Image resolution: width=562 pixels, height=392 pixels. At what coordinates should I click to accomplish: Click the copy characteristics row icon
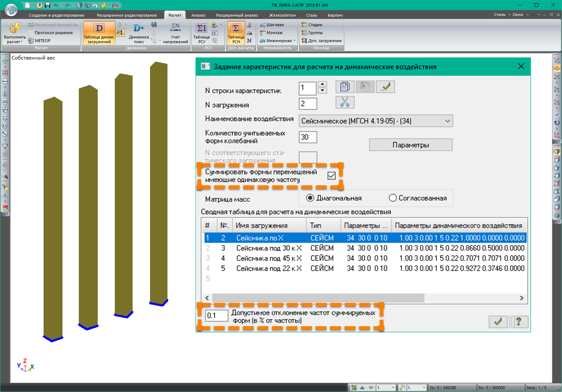click(345, 87)
